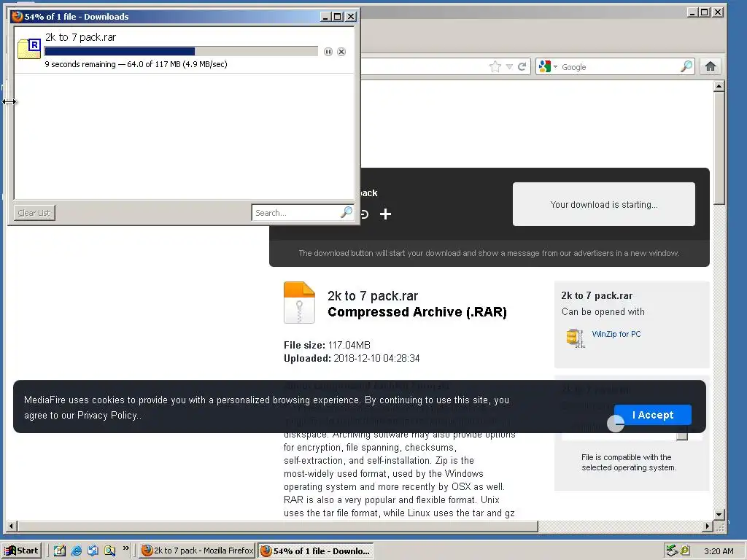Accept the MediaFire cookie policy
Viewport: 747px width, 560px height.
[x=653, y=415]
